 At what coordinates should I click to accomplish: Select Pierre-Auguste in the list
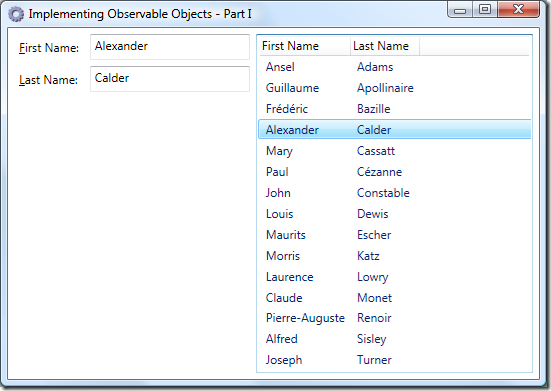pos(305,318)
